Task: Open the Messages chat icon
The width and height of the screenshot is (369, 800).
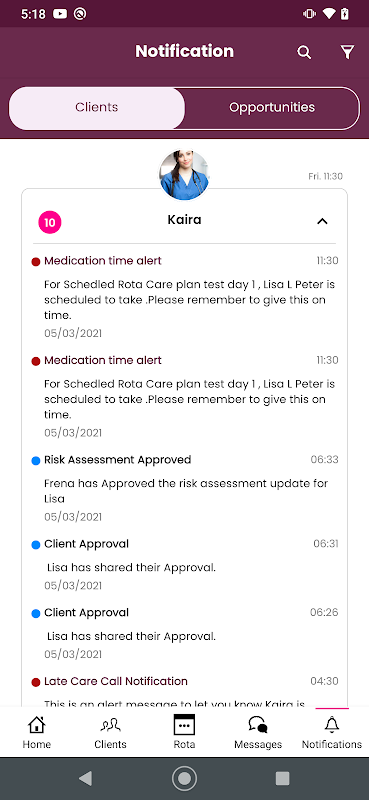Action: [x=258, y=725]
